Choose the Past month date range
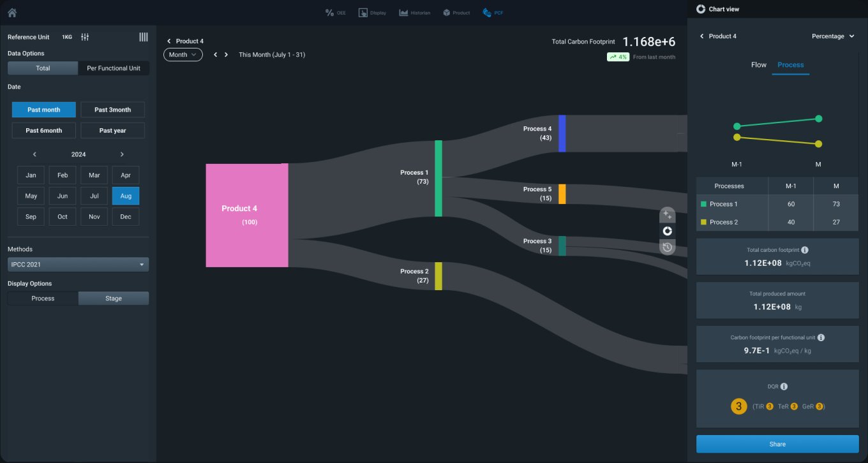The height and width of the screenshot is (463, 868). [x=44, y=110]
